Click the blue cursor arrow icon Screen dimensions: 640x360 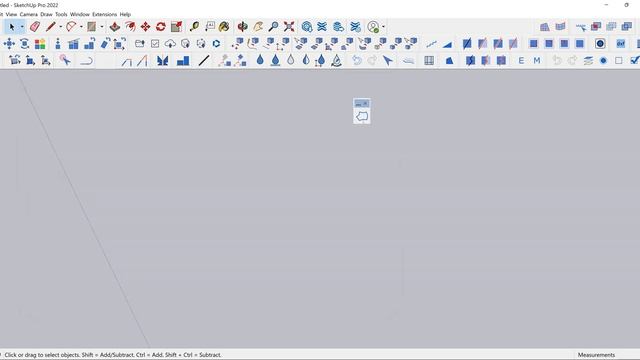(387, 61)
